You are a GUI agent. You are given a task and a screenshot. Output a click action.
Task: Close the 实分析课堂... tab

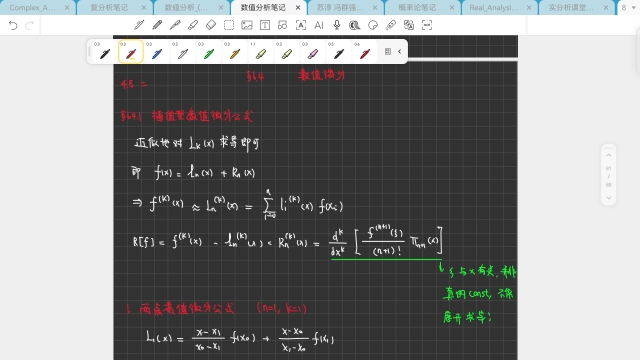pos(606,8)
